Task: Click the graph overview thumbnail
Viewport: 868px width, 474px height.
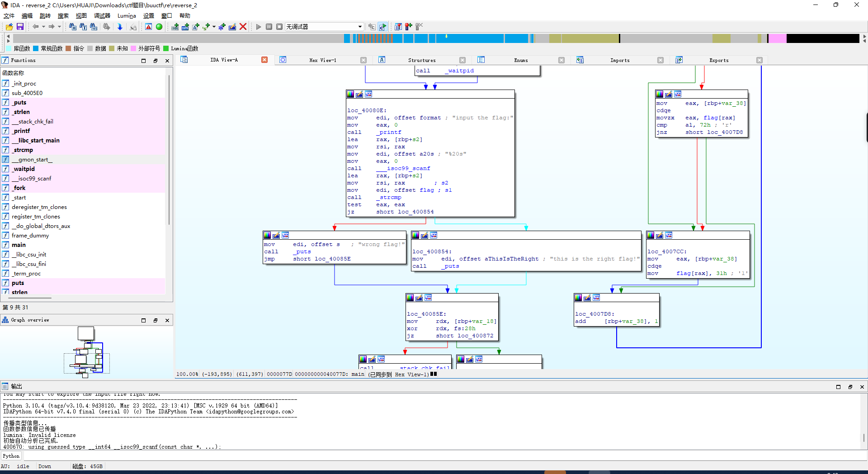Action: 87,352
